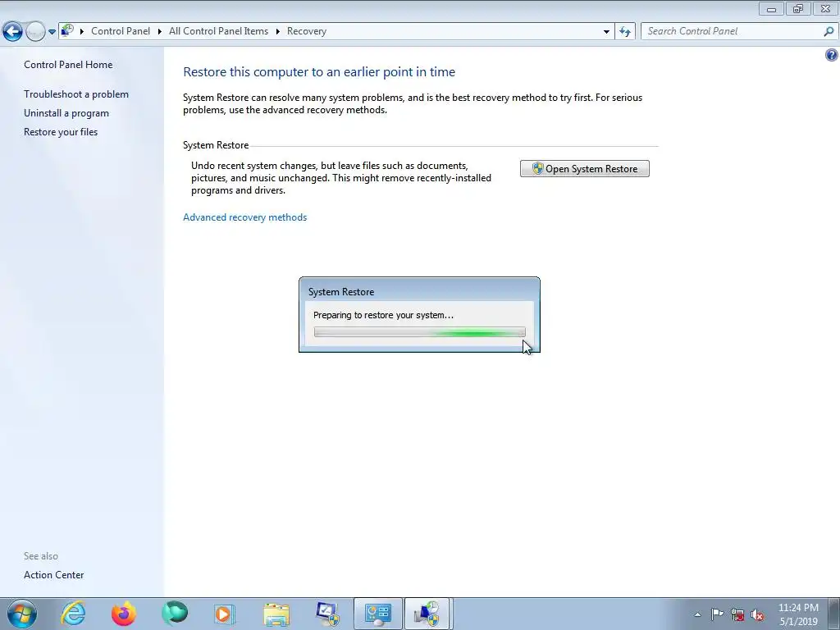The image size is (840, 630).
Task: Click the muted volume tray icon
Action: (757, 614)
